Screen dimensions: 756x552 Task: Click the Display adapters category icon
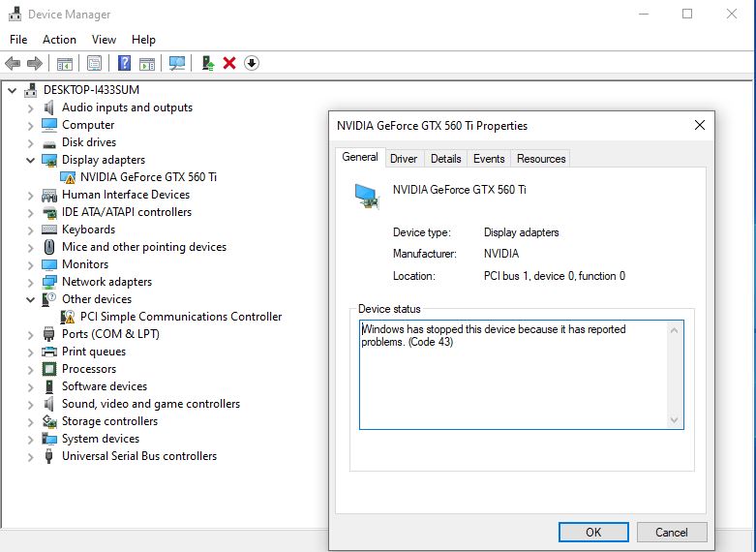(49, 160)
